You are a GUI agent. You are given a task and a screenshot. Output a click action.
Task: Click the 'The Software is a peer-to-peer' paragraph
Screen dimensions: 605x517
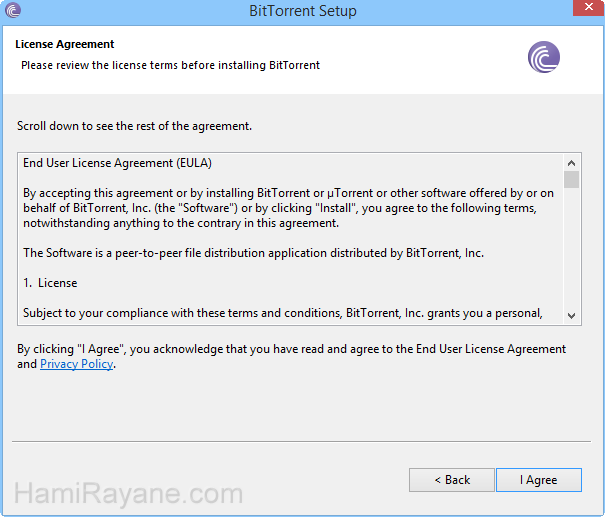253,253
